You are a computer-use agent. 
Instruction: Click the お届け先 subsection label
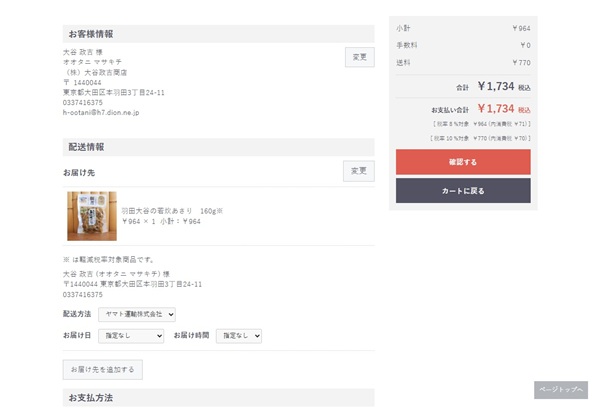click(79, 173)
